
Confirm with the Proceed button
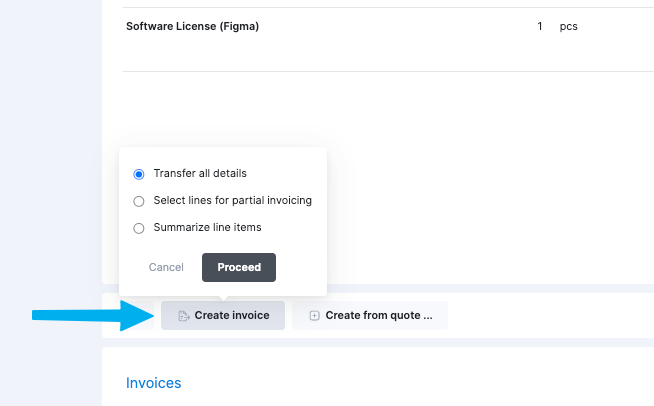pyautogui.click(x=239, y=267)
